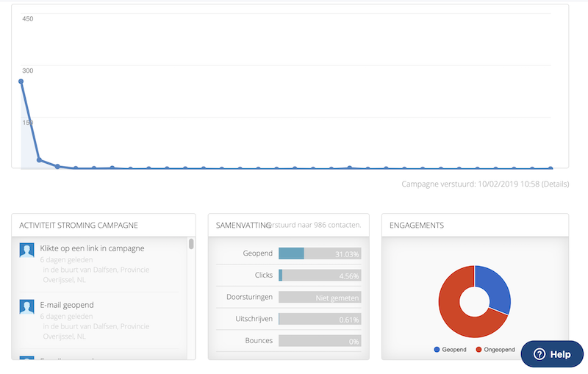Click the blue Geopend legend dot
Screen dimensions: 588x374
click(x=438, y=350)
